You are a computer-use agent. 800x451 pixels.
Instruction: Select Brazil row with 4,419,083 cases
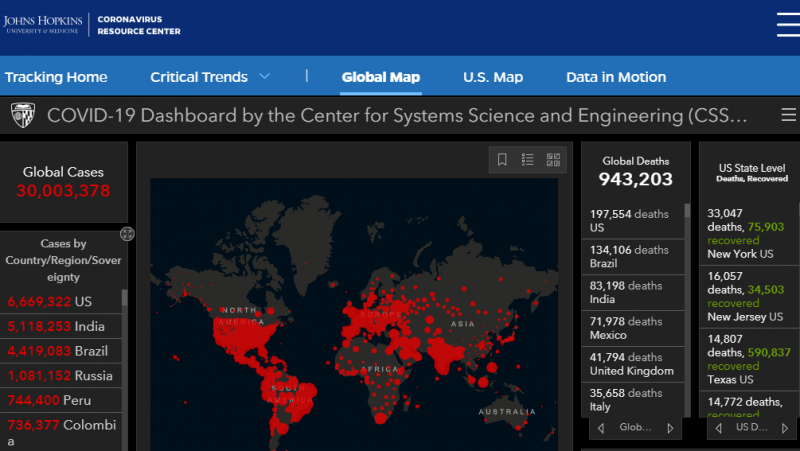coord(61,350)
